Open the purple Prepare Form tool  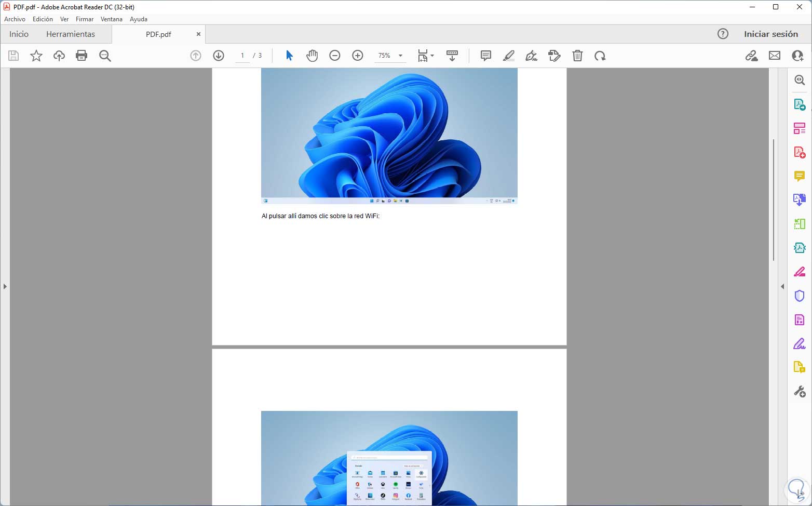800,319
